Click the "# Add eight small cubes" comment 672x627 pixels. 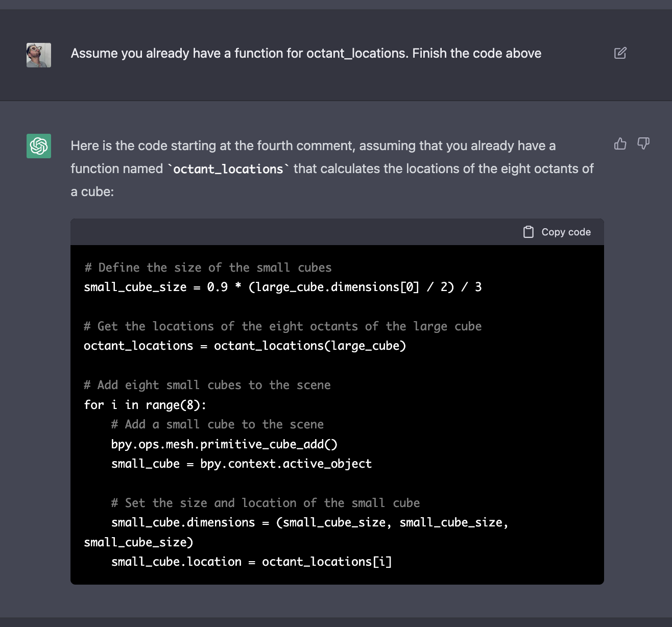207,385
